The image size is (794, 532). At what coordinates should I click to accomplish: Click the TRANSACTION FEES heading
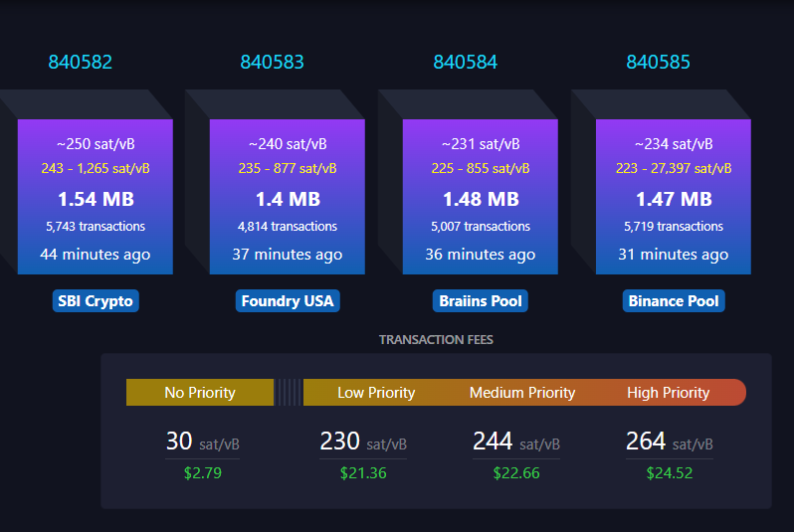(436, 340)
